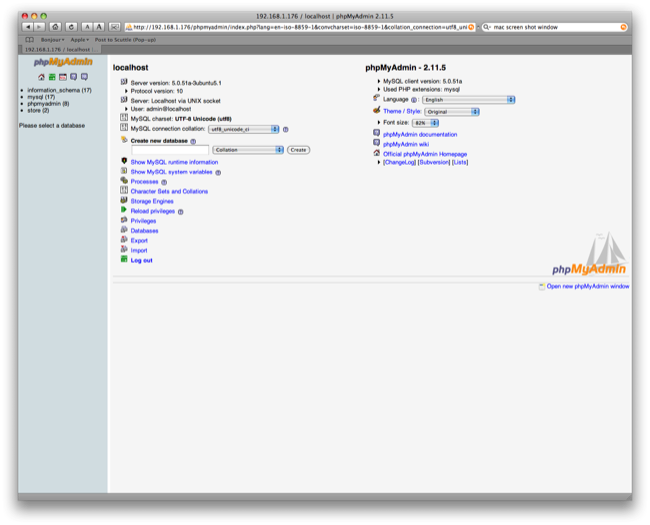Click the mail page toolbar icon
The height and width of the screenshot is (525, 650).
coord(114,27)
